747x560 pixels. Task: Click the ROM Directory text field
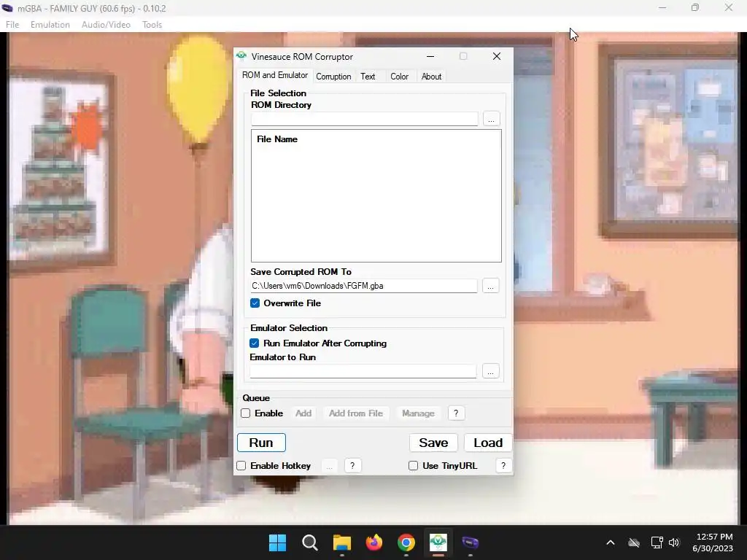365,119
